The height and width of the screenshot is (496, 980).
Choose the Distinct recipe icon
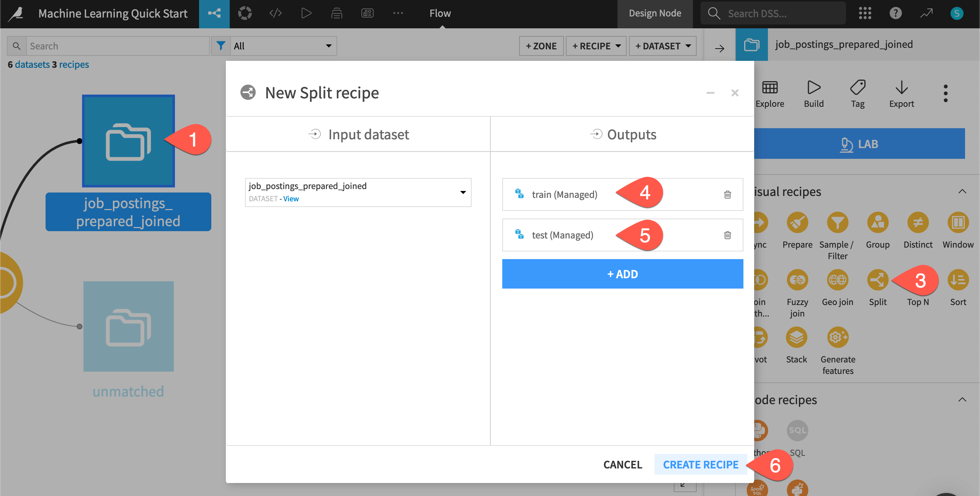(918, 222)
